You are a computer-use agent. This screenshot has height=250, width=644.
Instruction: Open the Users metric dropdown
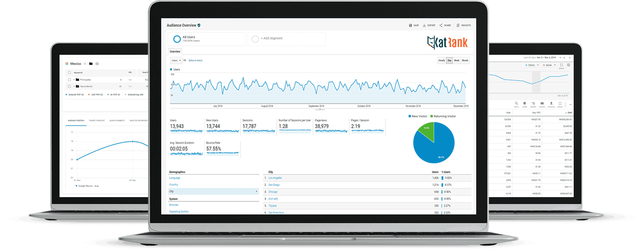pos(176,60)
